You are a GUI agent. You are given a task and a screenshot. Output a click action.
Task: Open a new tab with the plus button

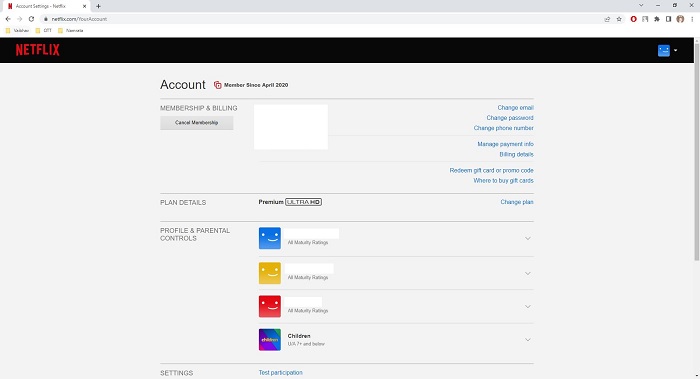point(98,6)
